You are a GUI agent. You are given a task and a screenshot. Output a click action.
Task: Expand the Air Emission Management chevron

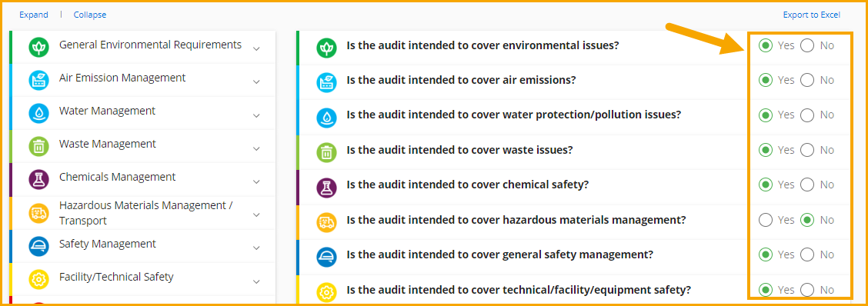click(256, 82)
